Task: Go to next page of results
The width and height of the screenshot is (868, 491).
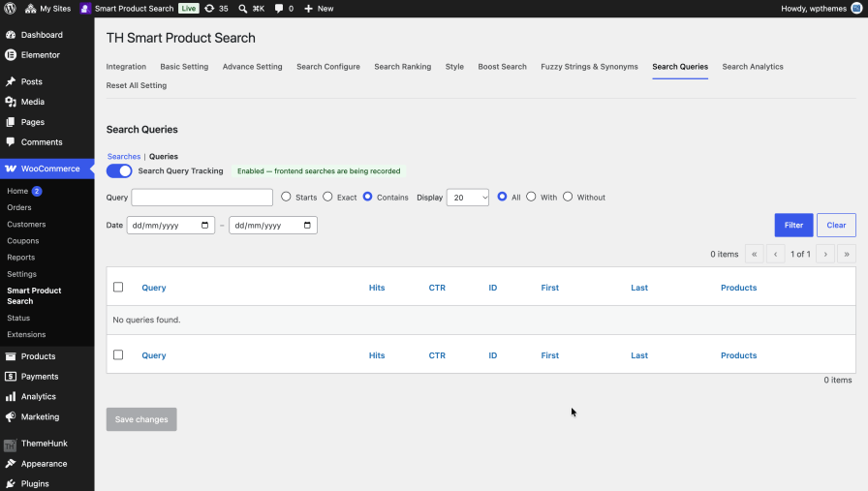Action: [825, 254]
